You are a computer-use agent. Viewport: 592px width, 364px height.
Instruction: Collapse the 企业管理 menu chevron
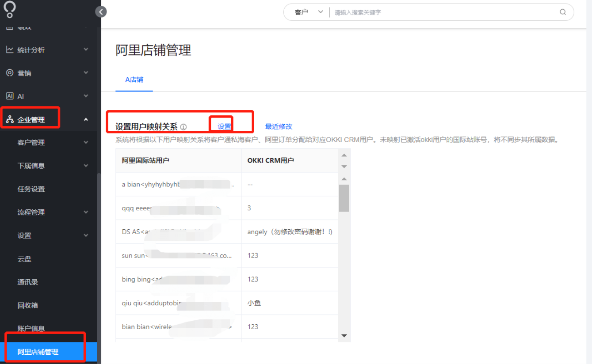tap(86, 119)
